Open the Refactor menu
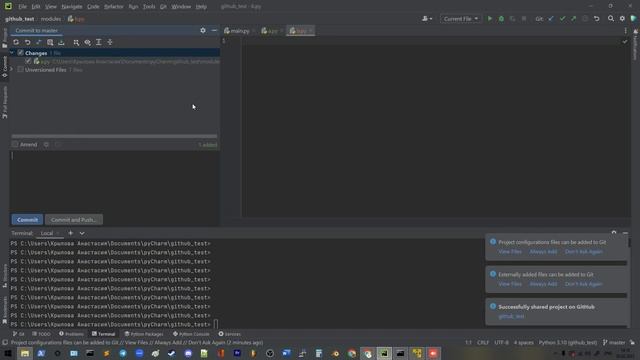640x360 pixels. click(x=113, y=7)
